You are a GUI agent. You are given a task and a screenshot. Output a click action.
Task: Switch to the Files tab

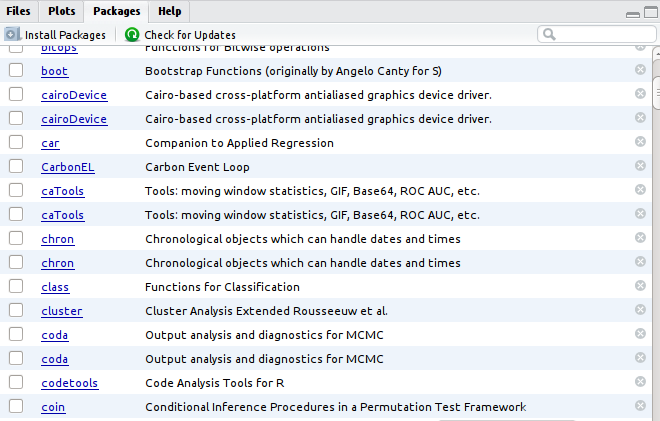tap(19, 11)
